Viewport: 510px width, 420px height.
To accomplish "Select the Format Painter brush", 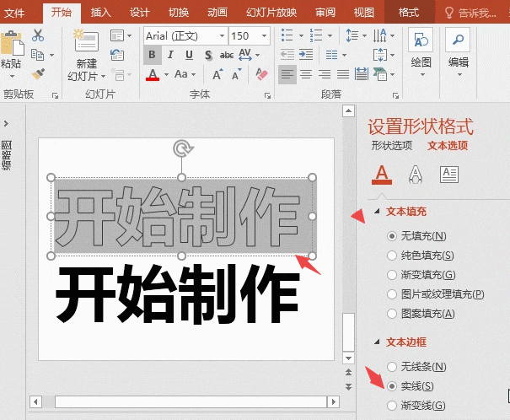I will click(38, 74).
